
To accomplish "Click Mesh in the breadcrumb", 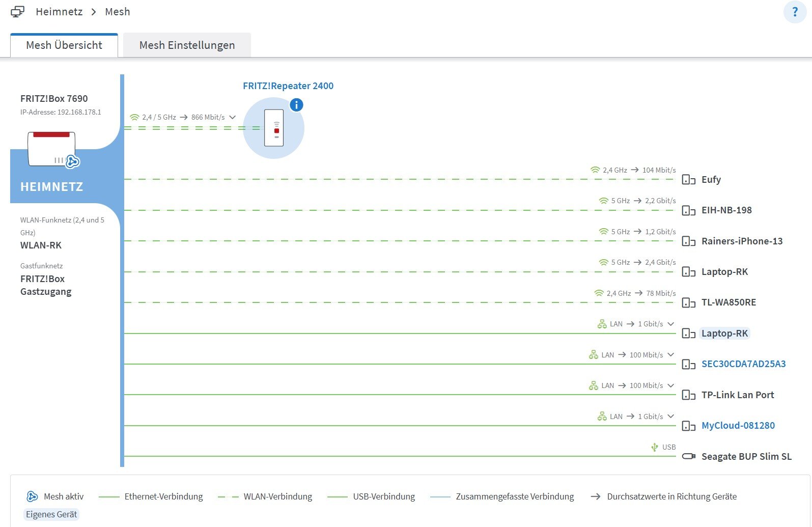I will pos(118,12).
